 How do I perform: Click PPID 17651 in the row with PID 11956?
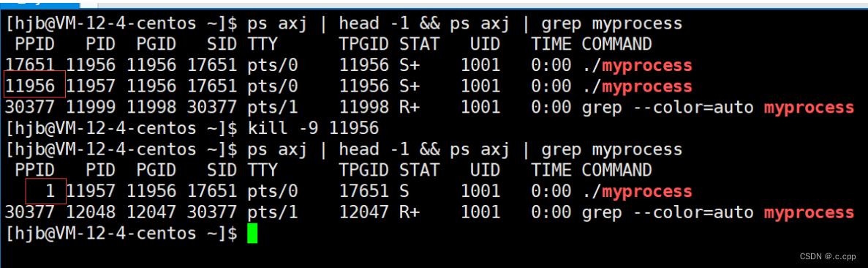tap(30, 65)
